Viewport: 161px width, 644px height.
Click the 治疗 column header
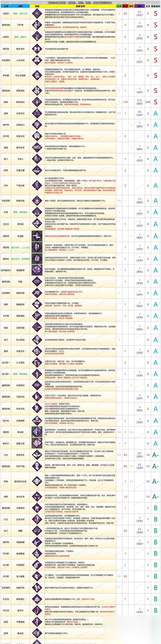(x=119, y=6)
